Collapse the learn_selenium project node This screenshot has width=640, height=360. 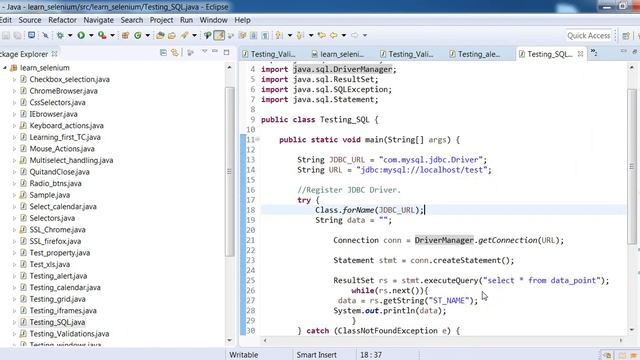(x=5, y=68)
